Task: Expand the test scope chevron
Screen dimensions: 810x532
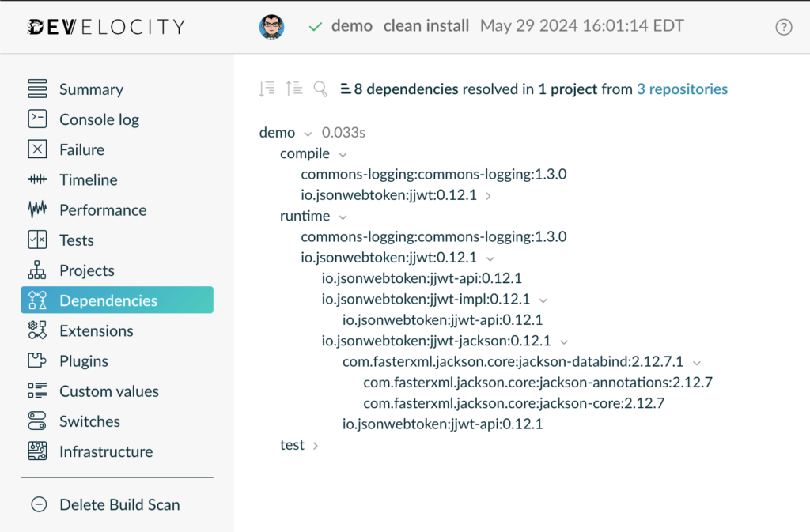Action: [316, 446]
